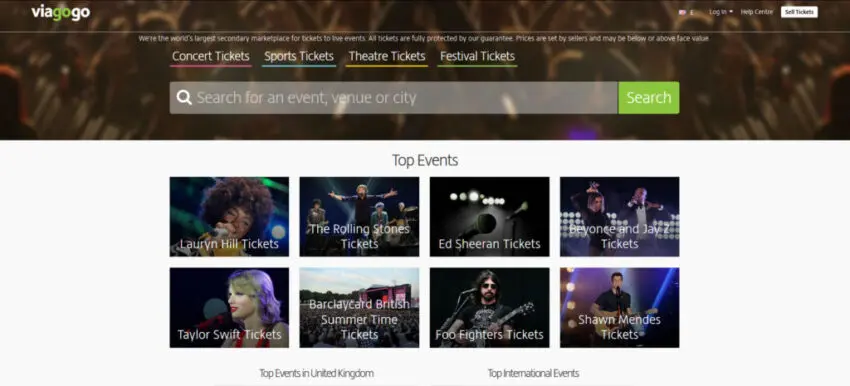Open the Festival Tickets tab
This screenshot has height=386, width=850.
pos(478,57)
